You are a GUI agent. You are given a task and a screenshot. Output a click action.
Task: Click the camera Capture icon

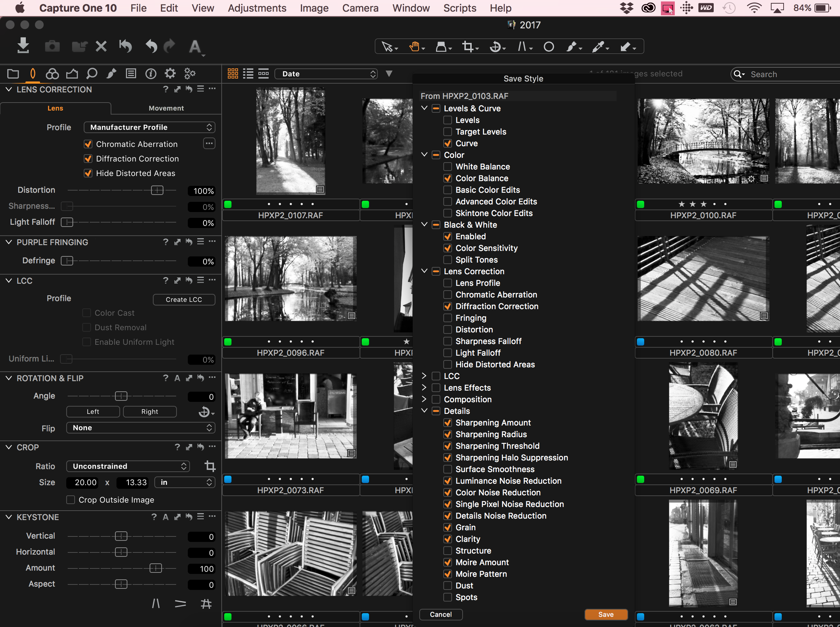click(52, 46)
